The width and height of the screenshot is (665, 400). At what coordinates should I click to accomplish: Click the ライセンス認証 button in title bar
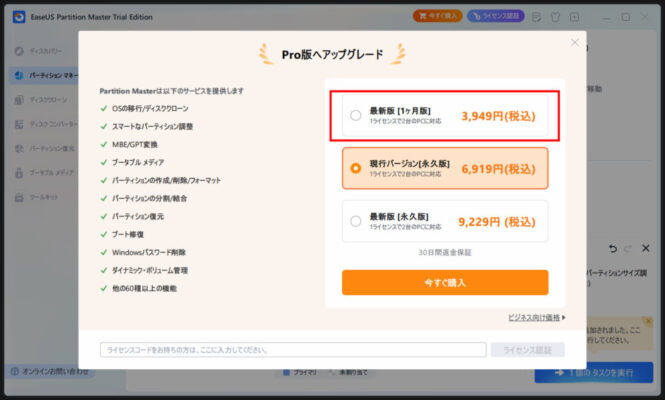pos(495,16)
